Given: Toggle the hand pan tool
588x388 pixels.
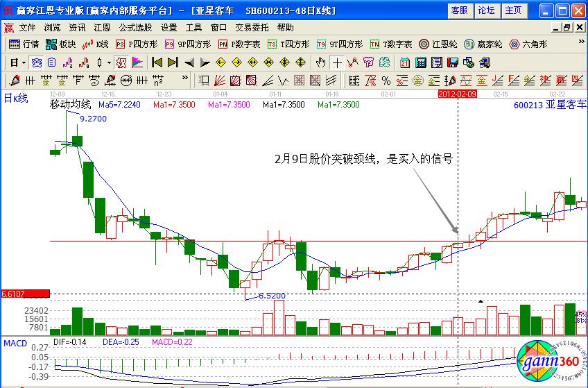Looking at the screenshot, I should 320,62.
